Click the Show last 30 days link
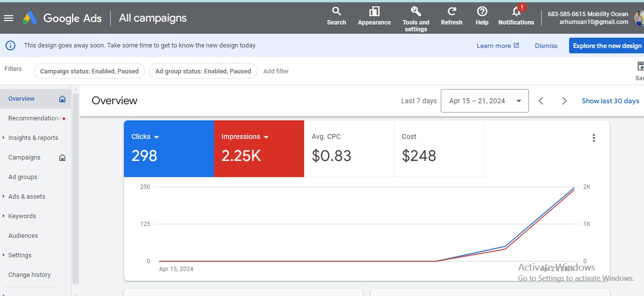The image size is (644, 296). [x=610, y=101]
